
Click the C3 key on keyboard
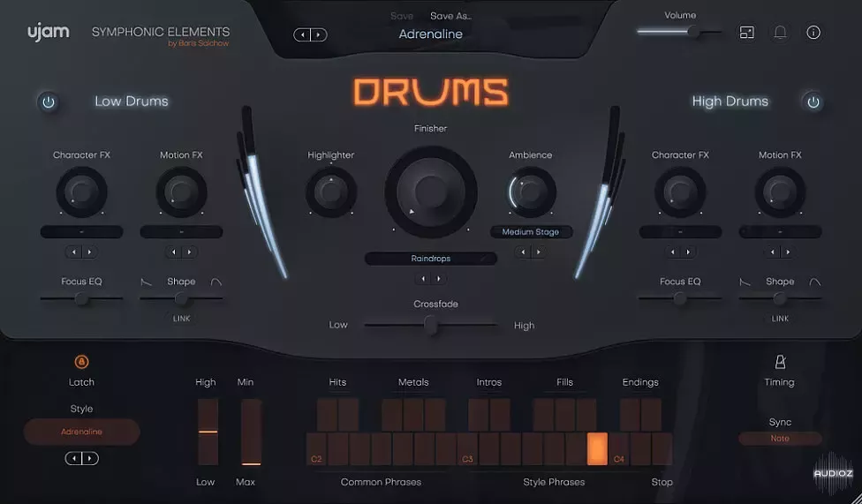pos(467,449)
